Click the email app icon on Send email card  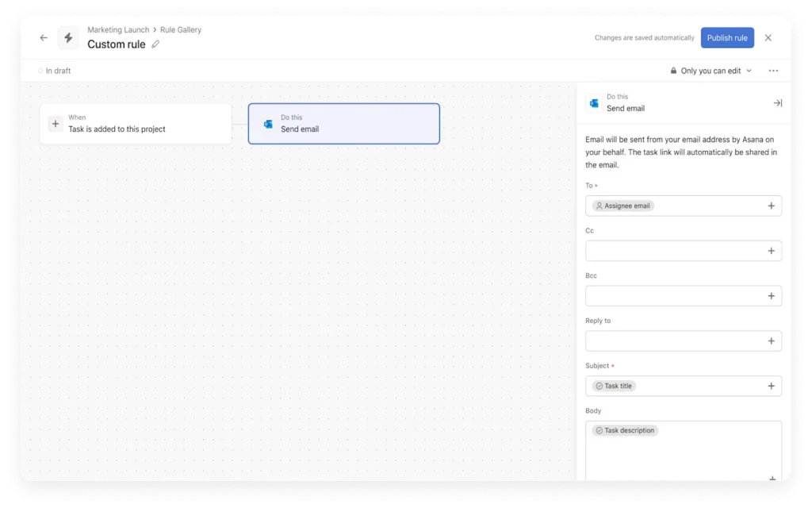click(x=269, y=123)
